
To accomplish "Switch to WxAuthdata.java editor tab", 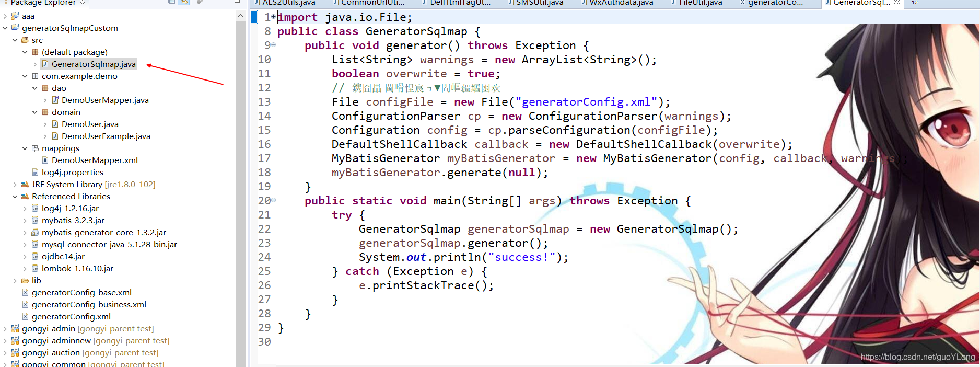I will (621, 3).
